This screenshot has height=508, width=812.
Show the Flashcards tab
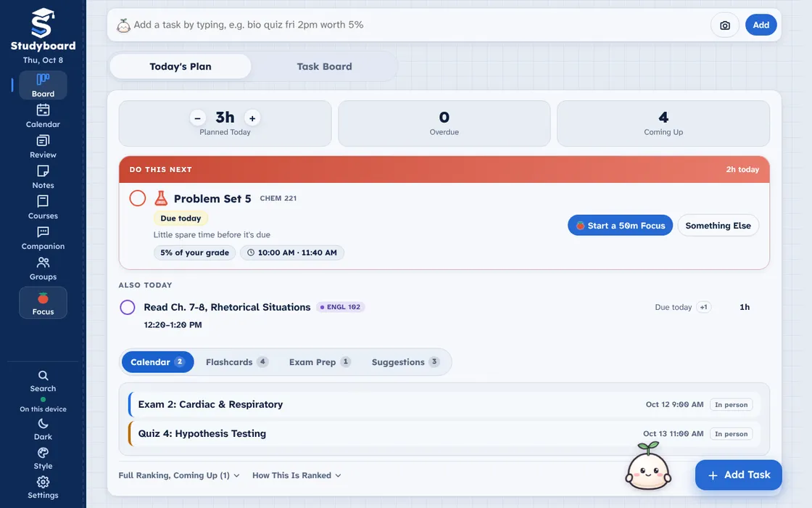(x=236, y=362)
